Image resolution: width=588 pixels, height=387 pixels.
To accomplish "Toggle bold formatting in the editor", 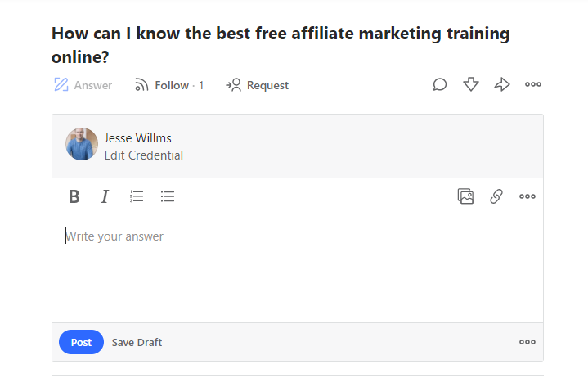I will (x=74, y=196).
